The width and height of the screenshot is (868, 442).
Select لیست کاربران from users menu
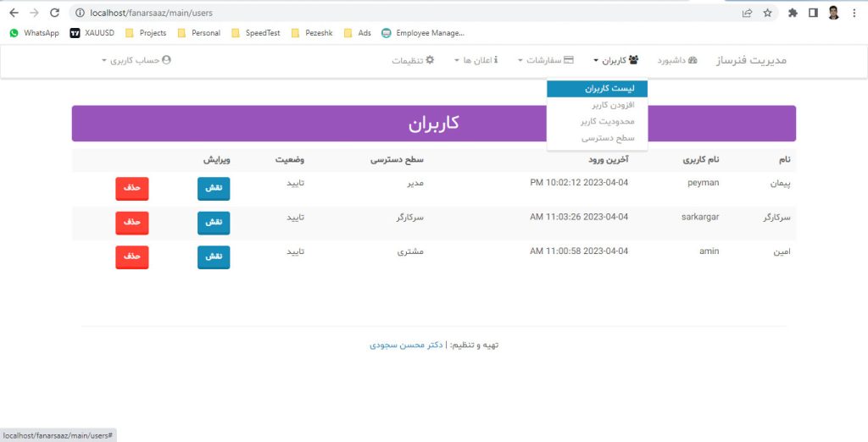598,89
